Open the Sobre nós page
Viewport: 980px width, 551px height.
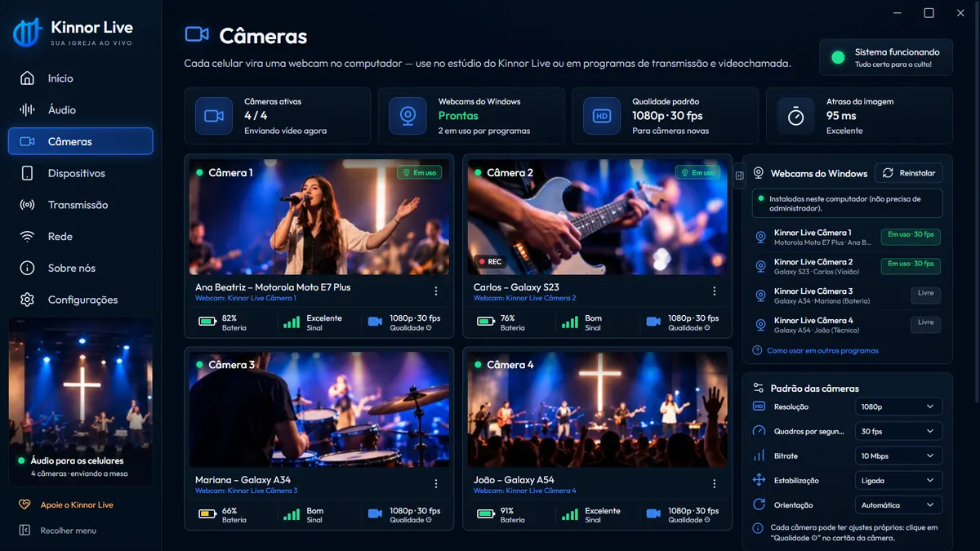tap(80, 268)
